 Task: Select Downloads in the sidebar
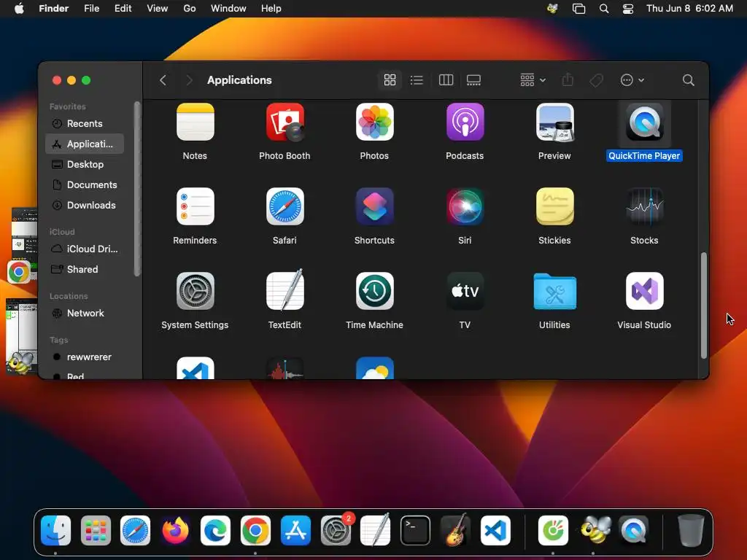point(85,205)
